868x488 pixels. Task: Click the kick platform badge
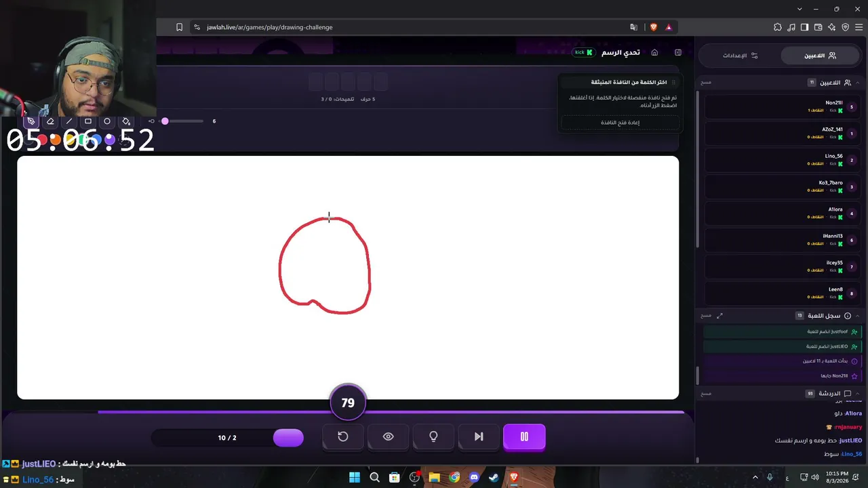pyautogui.click(x=583, y=52)
